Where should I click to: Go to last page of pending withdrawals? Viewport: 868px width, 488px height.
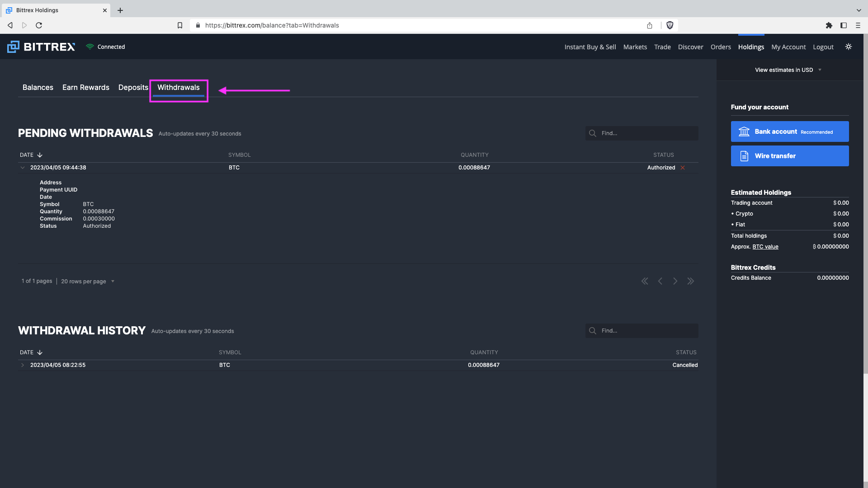tap(690, 281)
